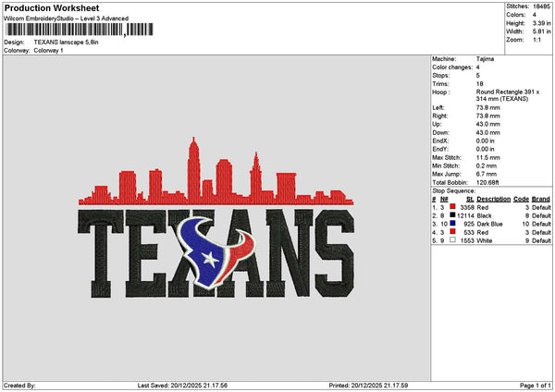Click the Trims value '18'

(x=479, y=84)
